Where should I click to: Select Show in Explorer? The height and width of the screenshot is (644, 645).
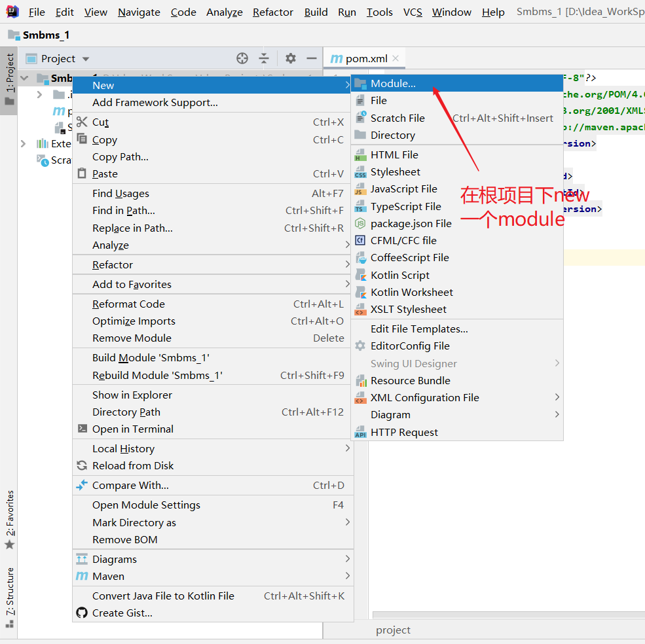pyautogui.click(x=213, y=395)
